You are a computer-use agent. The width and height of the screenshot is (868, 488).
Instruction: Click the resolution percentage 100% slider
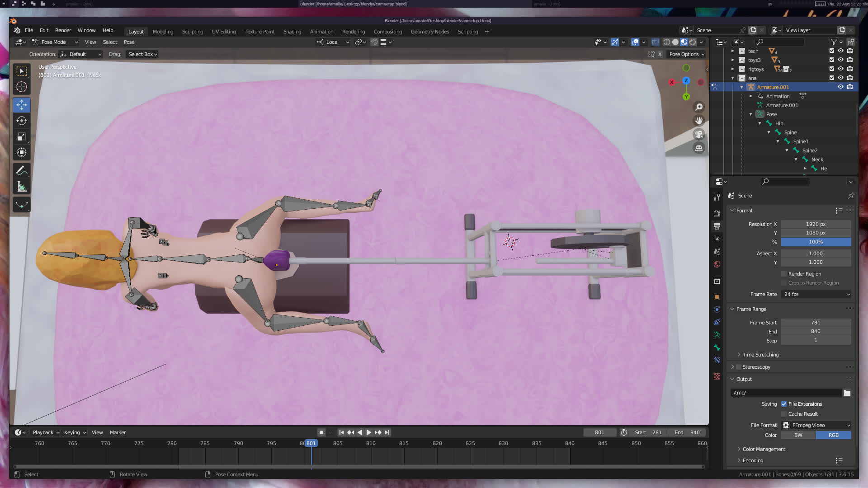coord(816,242)
